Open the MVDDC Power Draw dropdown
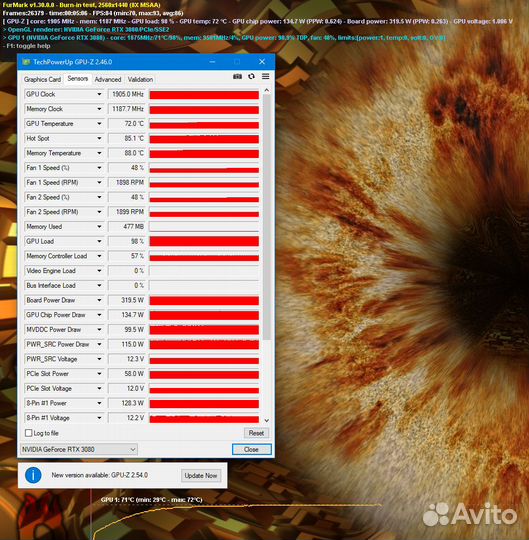This screenshot has width=529, height=540. (99, 330)
